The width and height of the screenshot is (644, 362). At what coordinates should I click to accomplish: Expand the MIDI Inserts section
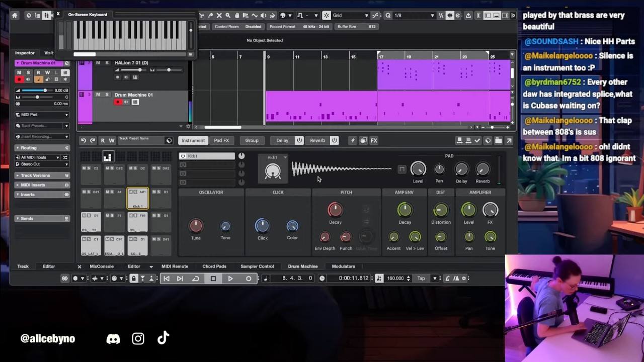click(x=42, y=185)
